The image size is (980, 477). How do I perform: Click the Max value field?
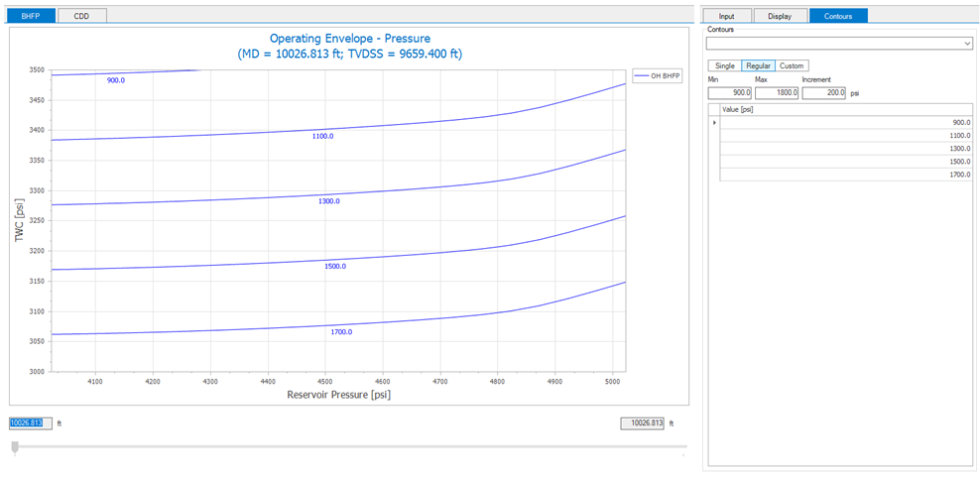[776, 93]
